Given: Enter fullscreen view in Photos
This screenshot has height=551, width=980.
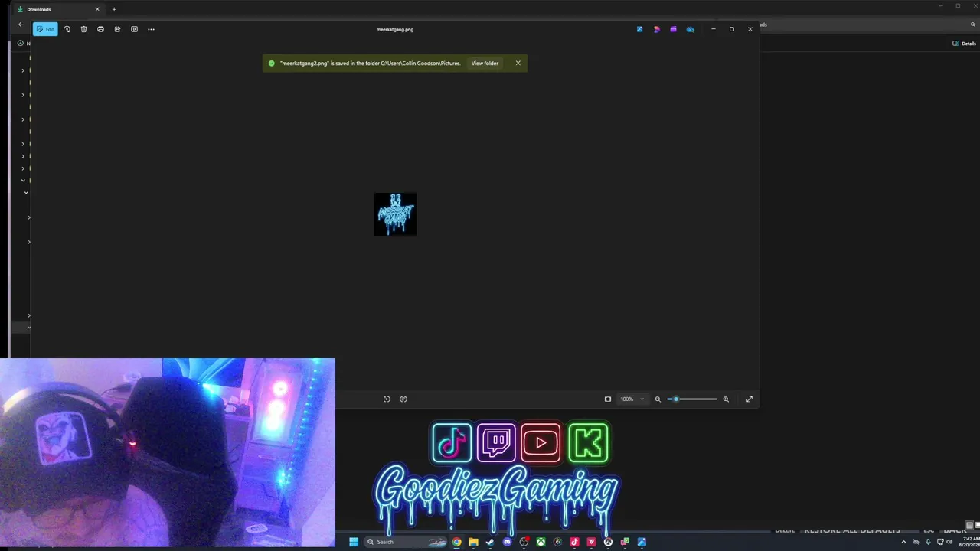Looking at the screenshot, I should click(750, 399).
